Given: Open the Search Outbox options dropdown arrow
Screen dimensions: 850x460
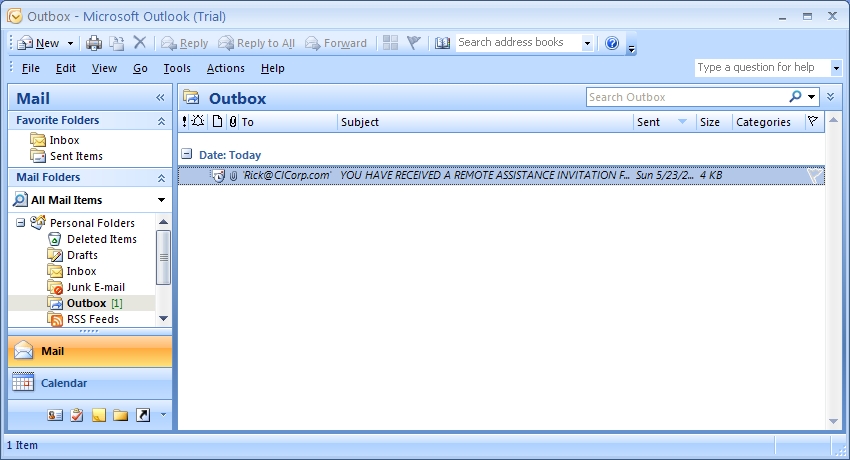Looking at the screenshot, I should [811, 97].
